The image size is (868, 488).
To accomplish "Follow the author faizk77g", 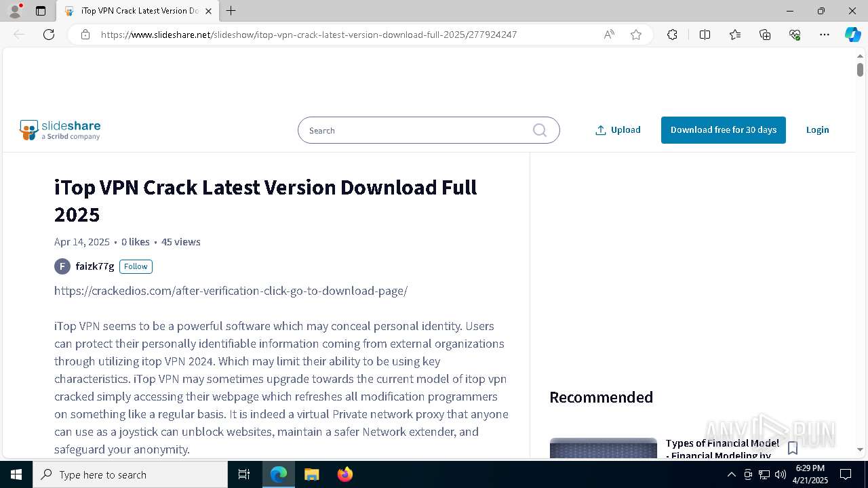I will (136, 266).
